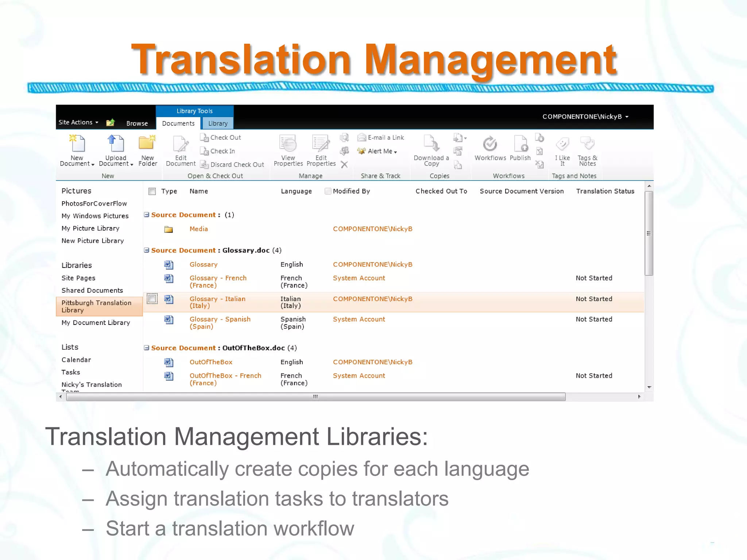Click the horizontal scrollbar thumb
The image size is (747, 560).
[316, 397]
